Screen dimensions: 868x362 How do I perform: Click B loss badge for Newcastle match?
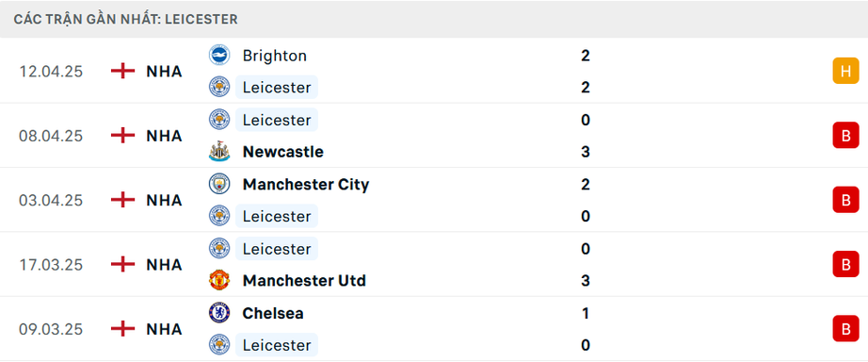point(845,135)
